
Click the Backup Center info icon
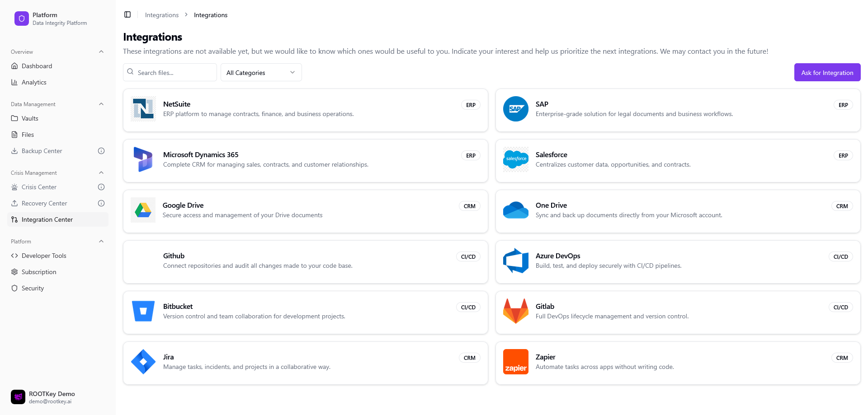tap(101, 151)
